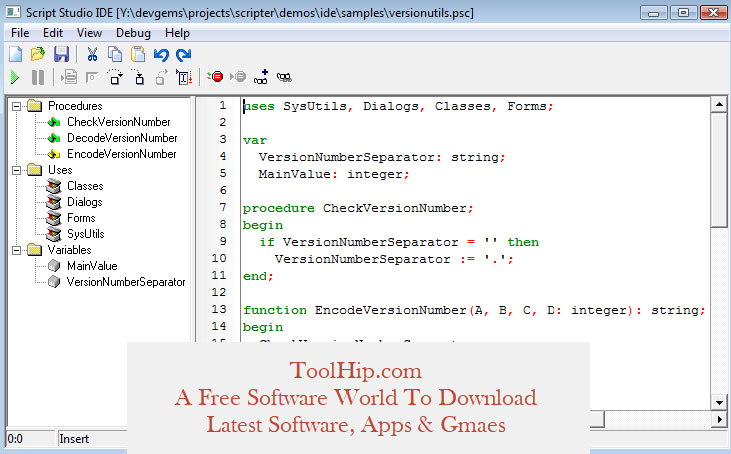This screenshot has height=454, width=731.
Task: Run the script with green play icon
Action: click(15, 77)
